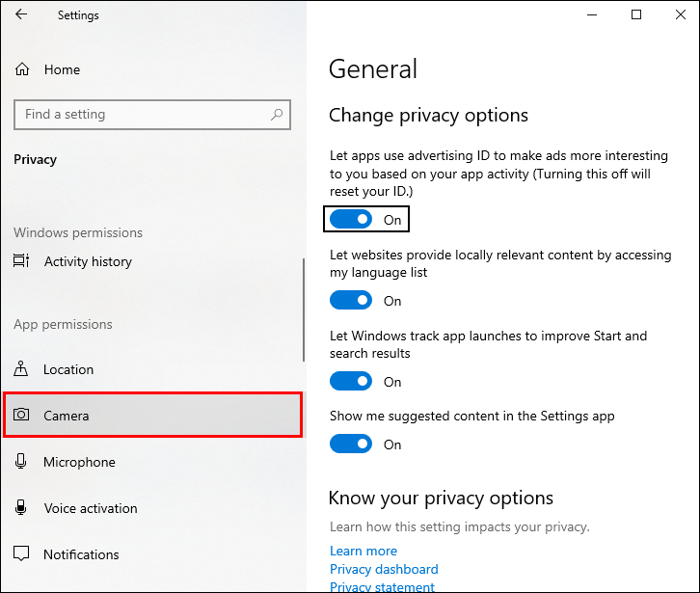Click the Find a setting search box
Screen dimensions: 700x593
pos(145,115)
